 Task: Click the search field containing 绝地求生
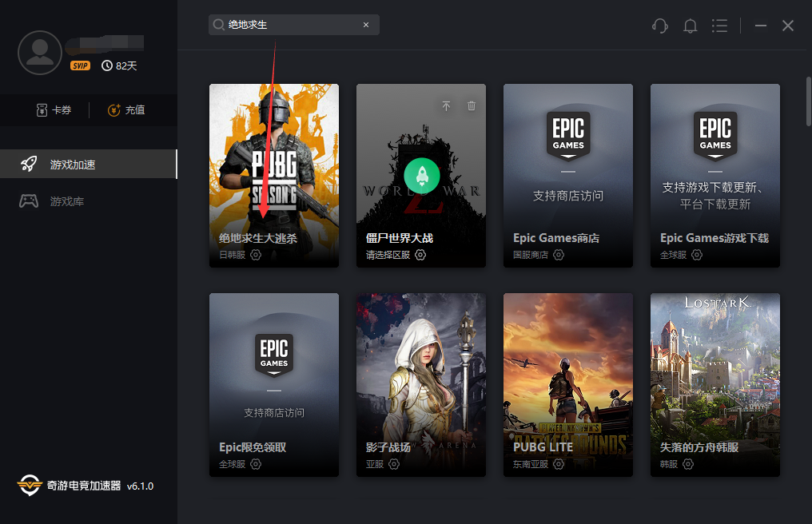coord(288,25)
